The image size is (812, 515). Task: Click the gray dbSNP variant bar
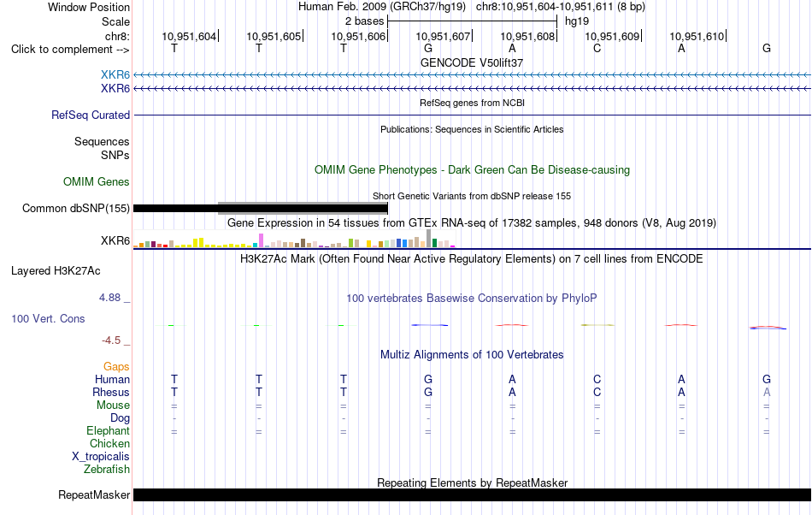(303, 208)
